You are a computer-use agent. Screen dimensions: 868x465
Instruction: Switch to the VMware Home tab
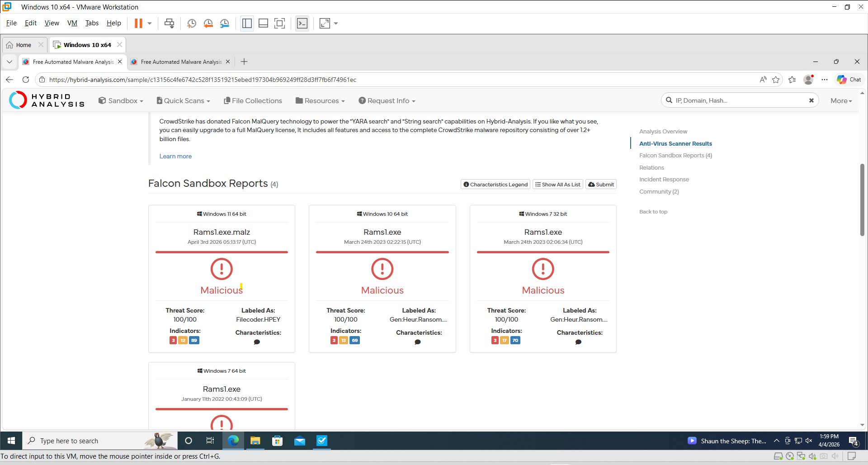(x=24, y=45)
